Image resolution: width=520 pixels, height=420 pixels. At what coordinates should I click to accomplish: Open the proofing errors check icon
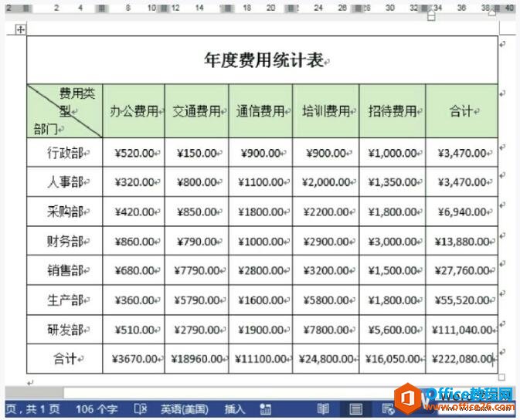click(141, 409)
